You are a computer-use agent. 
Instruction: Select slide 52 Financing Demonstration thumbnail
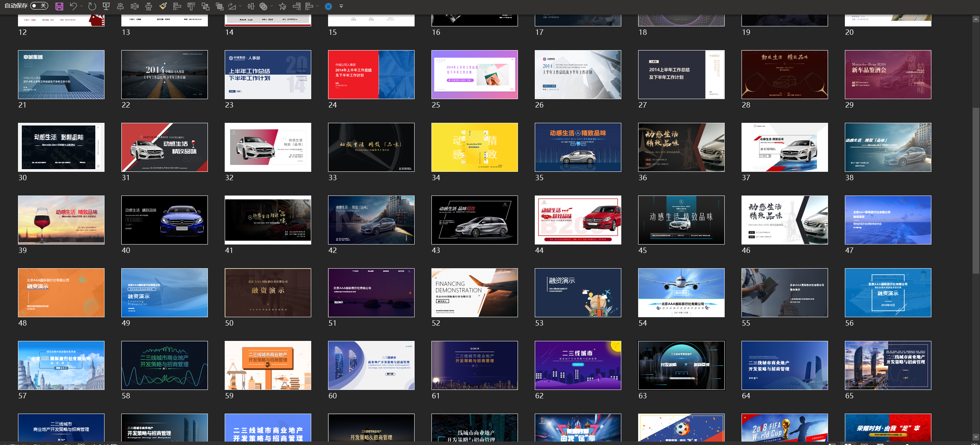click(475, 293)
